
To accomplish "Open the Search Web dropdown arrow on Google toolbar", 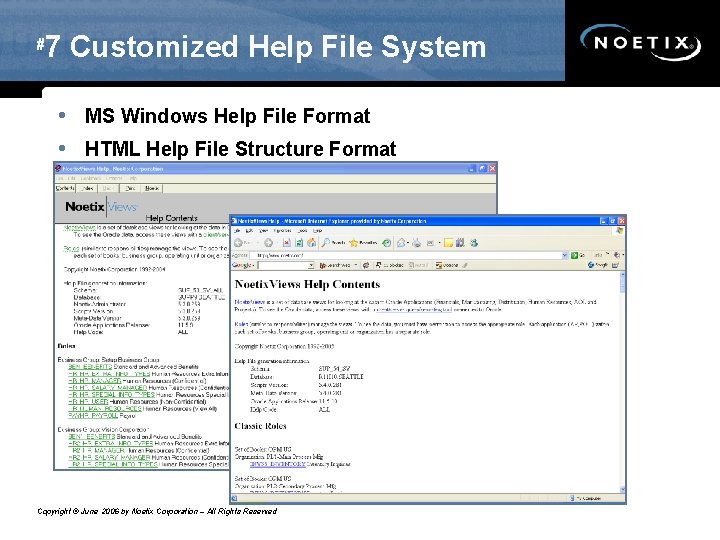I will point(356,265).
